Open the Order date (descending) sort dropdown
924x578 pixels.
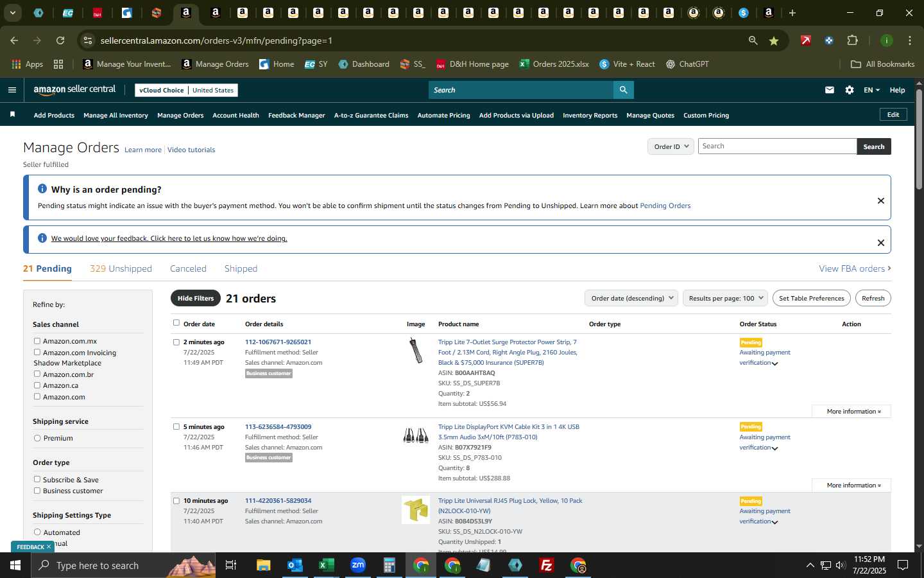click(631, 298)
